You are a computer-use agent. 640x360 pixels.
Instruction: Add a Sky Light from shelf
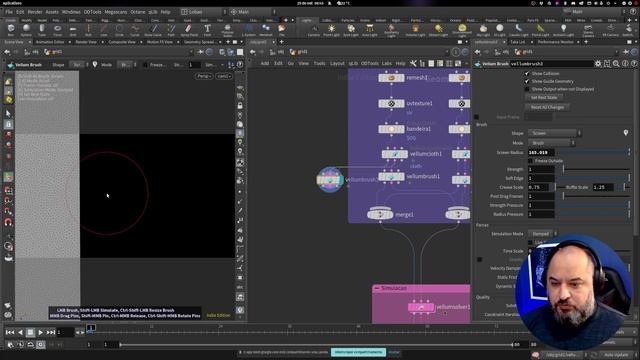[x=483, y=29]
